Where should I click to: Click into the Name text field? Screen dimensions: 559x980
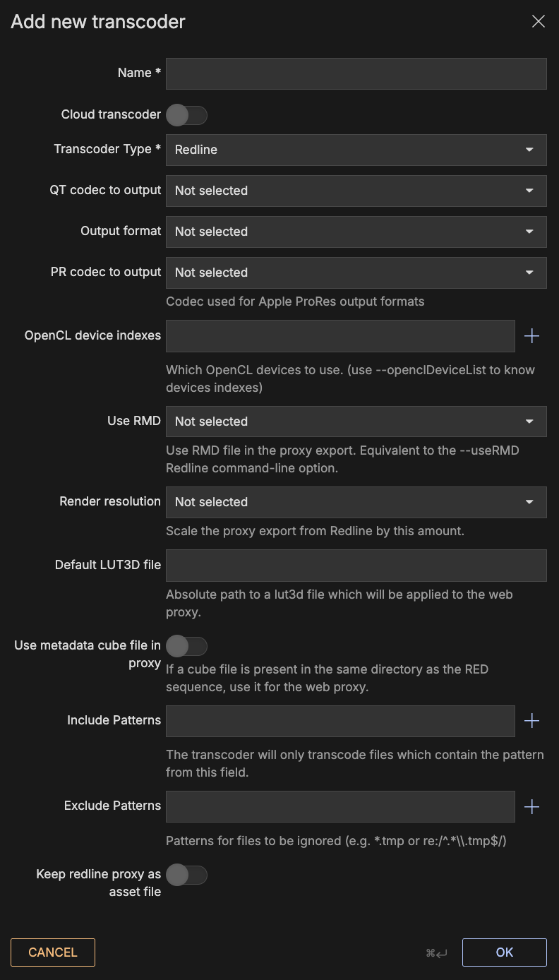[x=356, y=73]
